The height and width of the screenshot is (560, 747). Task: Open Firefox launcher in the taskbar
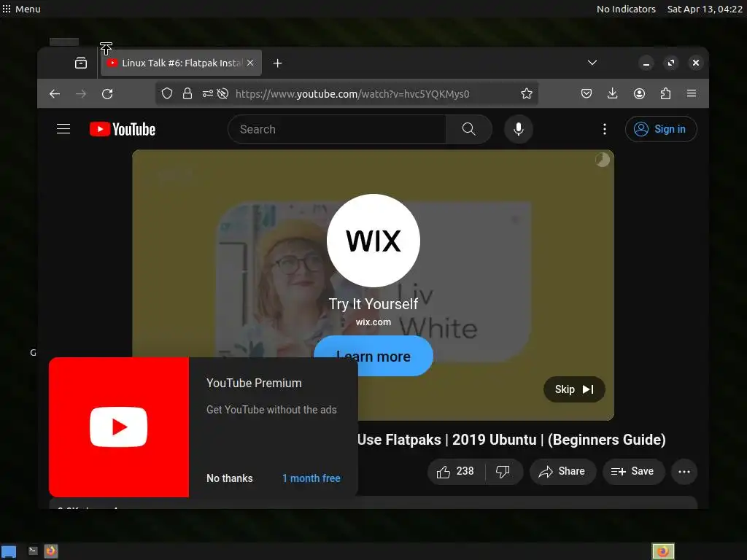50,551
